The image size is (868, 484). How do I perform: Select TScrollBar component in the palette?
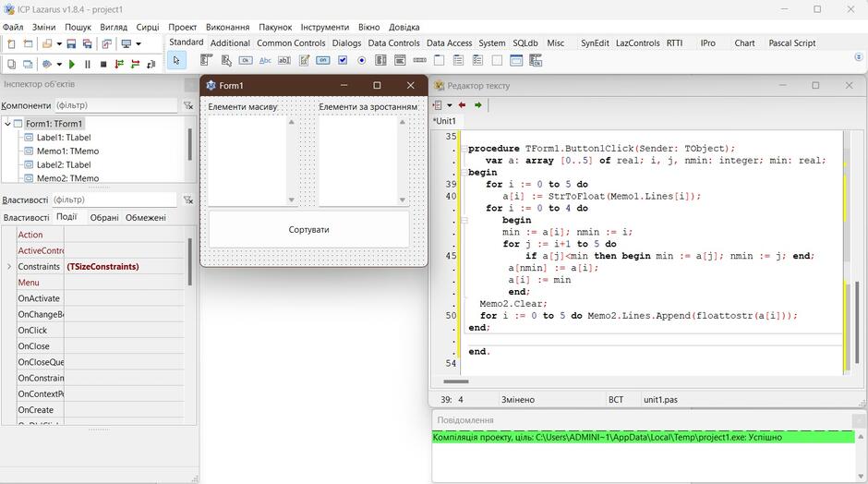419,60
